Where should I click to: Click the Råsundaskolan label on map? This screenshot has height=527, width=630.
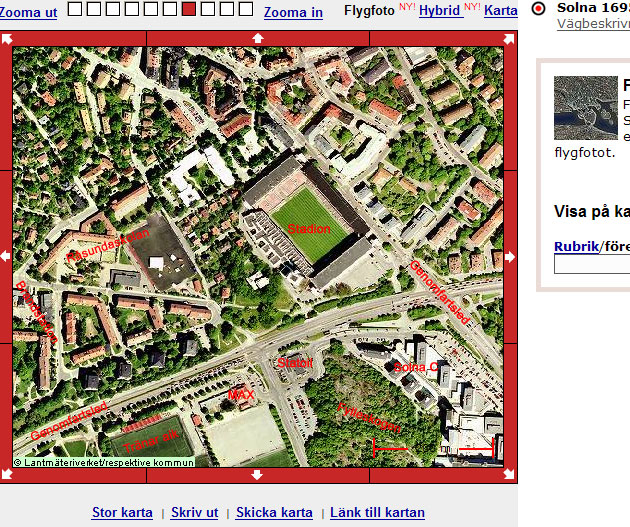108,245
